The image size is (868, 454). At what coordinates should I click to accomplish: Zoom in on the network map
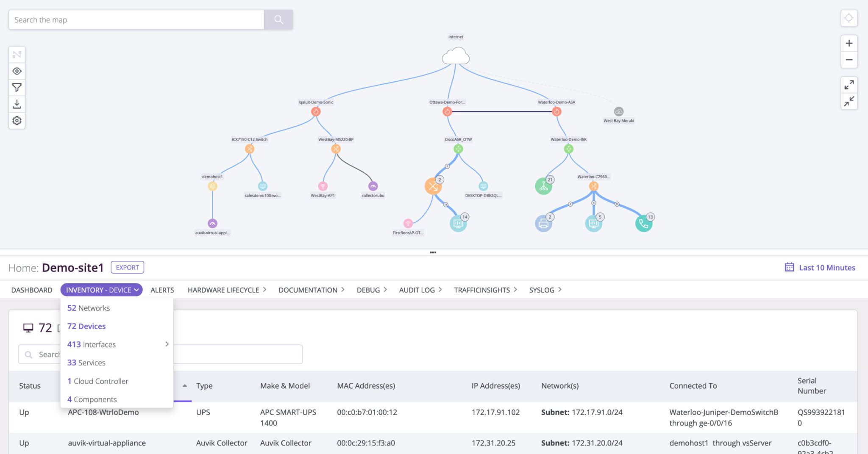(x=849, y=43)
